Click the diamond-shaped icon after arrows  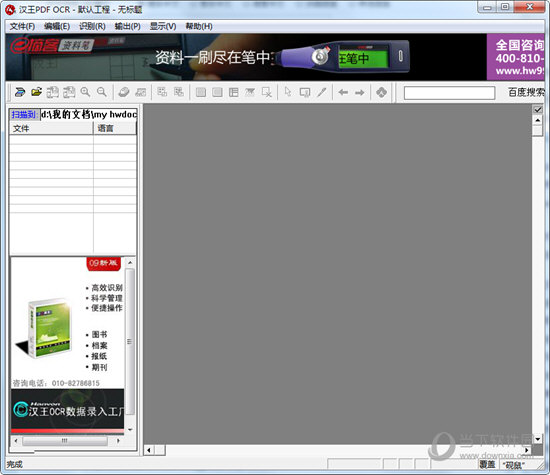point(382,92)
